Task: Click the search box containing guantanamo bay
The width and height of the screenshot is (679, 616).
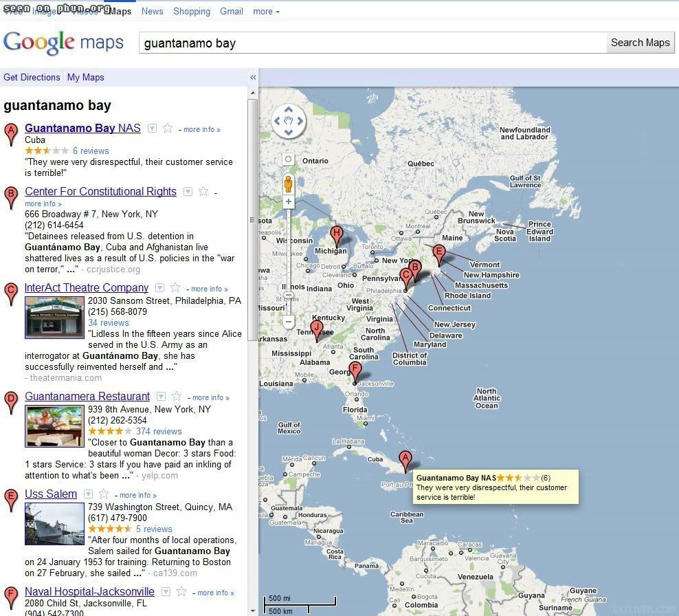Action: click(x=371, y=43)
